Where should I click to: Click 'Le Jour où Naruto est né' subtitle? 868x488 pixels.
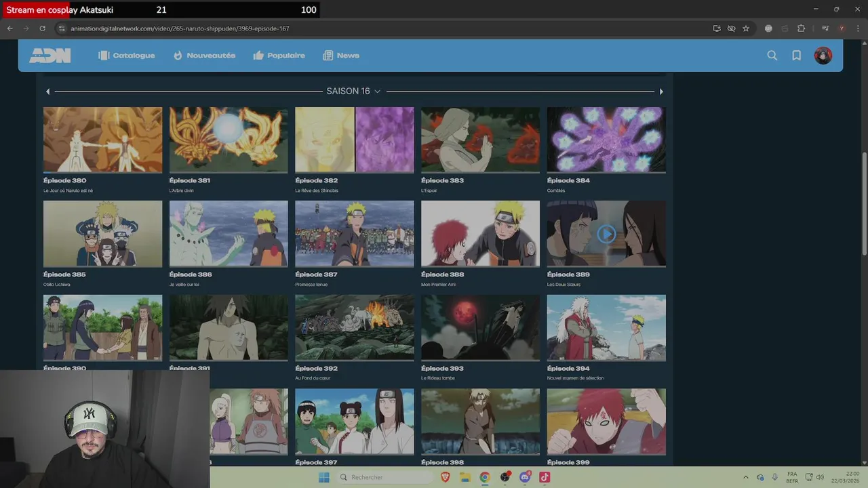pos(68,190)
